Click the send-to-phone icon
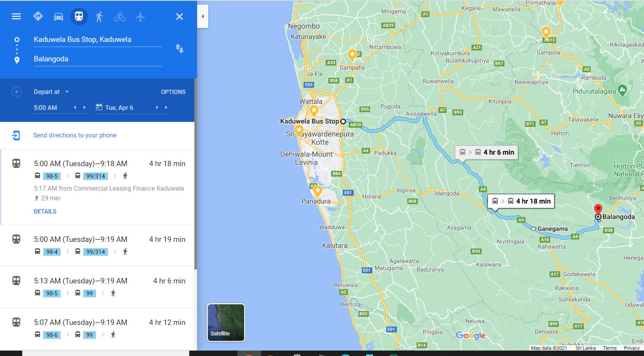Viewport: 644px width, 356px height. click(16, 135)
